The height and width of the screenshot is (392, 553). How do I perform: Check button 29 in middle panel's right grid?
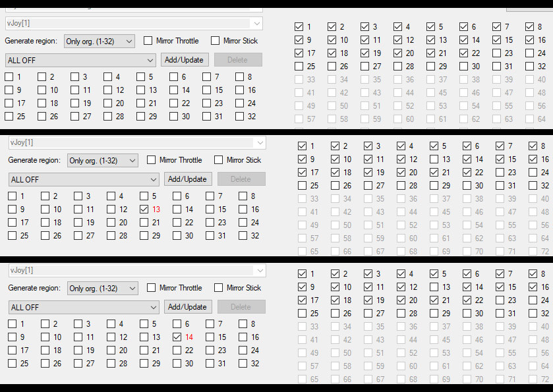click(434, 185)
